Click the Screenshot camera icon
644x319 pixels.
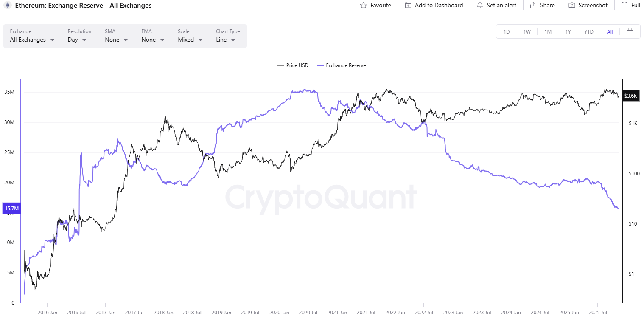click(572, 6)
